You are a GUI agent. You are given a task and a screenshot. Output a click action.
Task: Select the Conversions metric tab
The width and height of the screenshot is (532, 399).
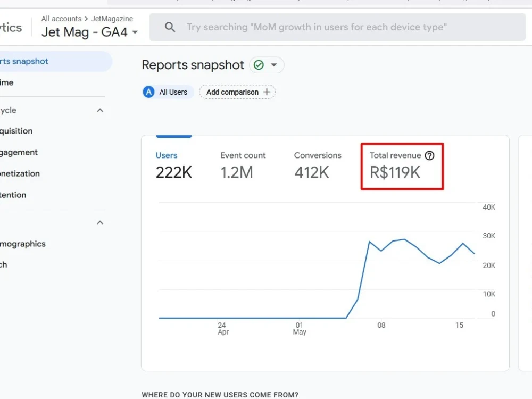[x=318, y=166]
